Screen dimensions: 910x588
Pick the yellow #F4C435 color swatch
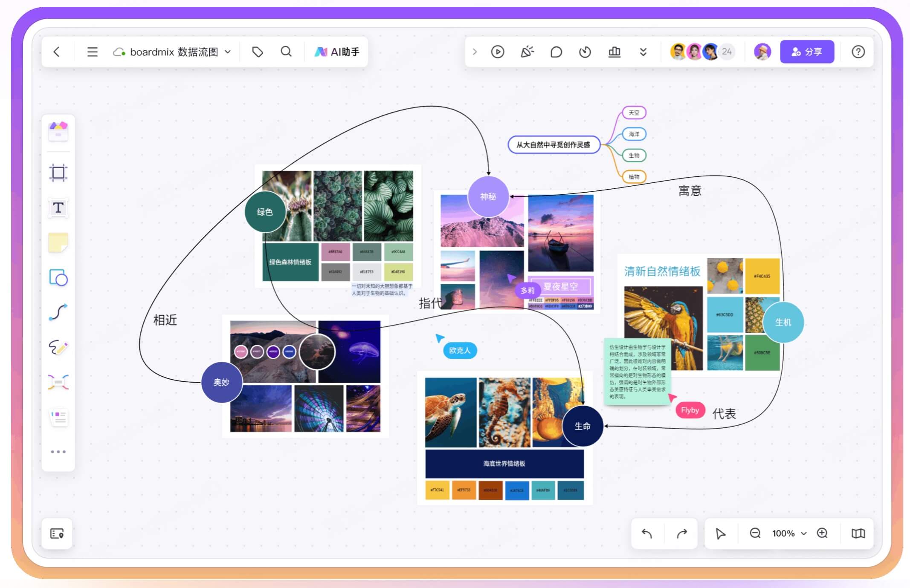(x=762, y=276)
